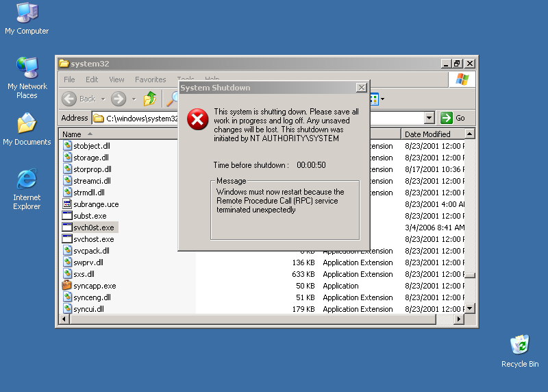Viewport: 548px width, 392px height.
Task: Click the vertical scrollbar down arrow
Action: coord(470,308)
